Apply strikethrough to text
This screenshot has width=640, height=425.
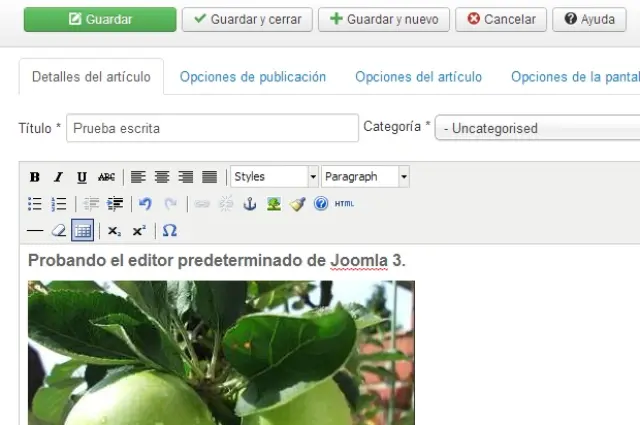[106, 177]
